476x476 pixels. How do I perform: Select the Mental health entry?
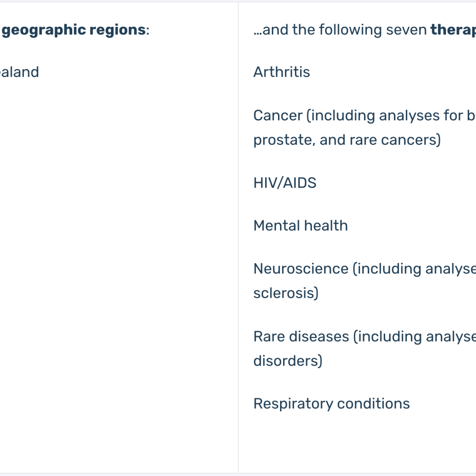pyautogui.click(x=300, y=226)
